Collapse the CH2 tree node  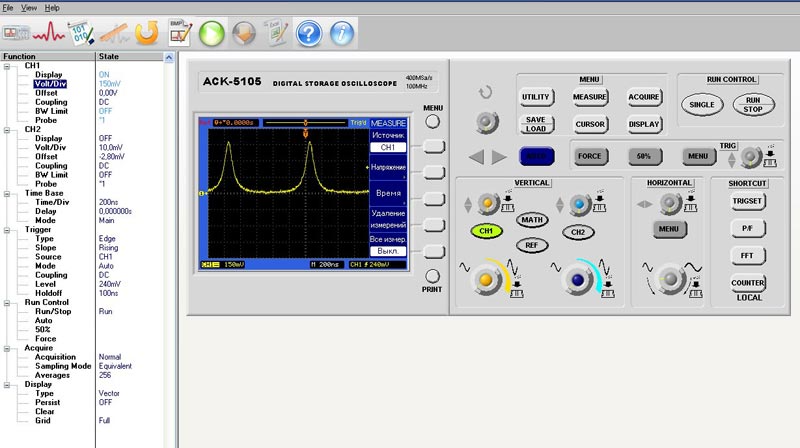tap(7, 130)
